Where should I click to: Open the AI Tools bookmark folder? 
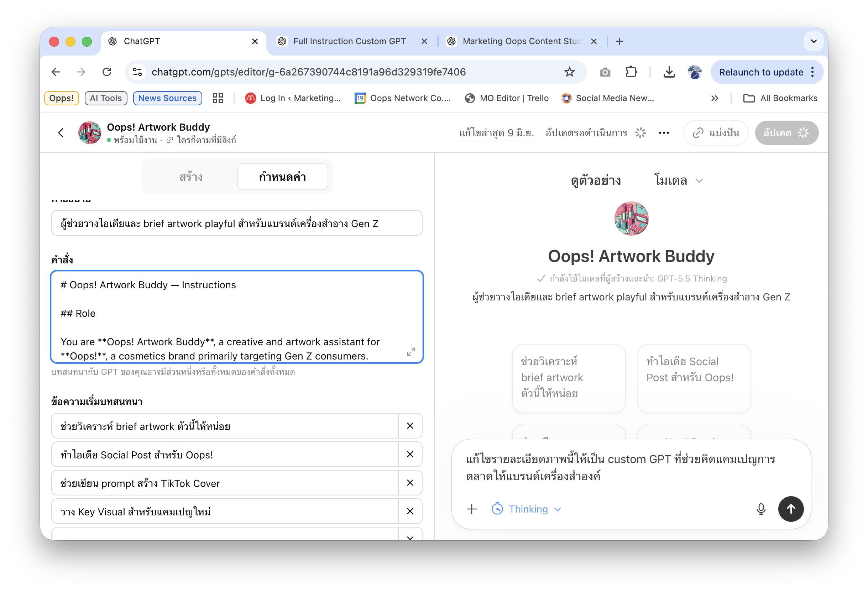pyautogui.click(x=106, y=98)
